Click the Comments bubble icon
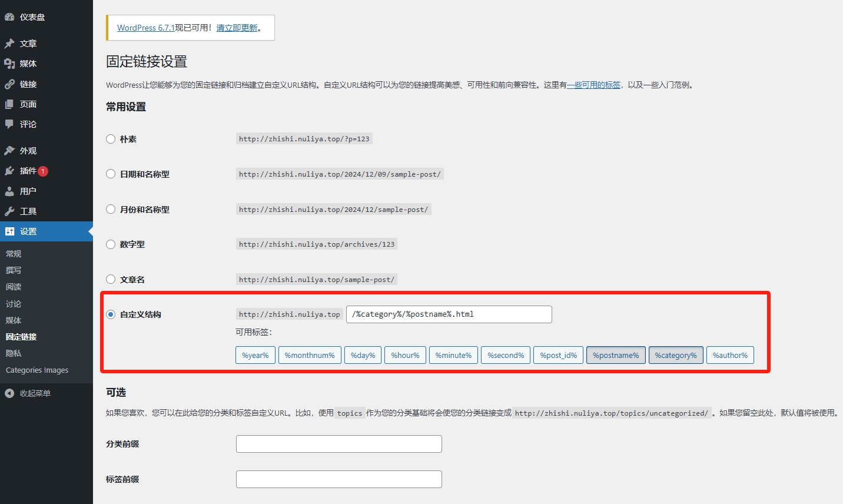 [9, 124]
